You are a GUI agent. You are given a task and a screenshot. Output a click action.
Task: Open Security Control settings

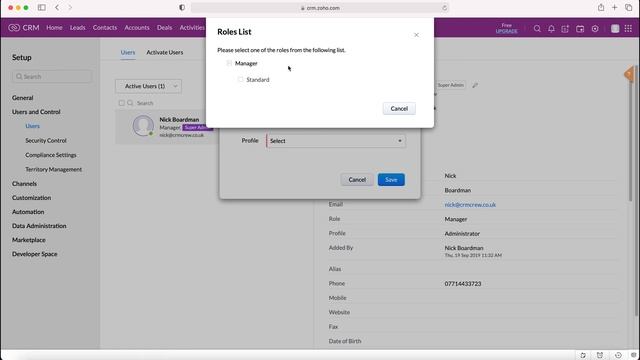click(46, 140)
